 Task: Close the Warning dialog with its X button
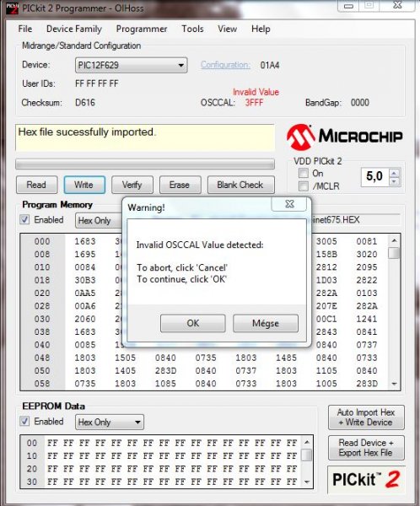point(289,204)
